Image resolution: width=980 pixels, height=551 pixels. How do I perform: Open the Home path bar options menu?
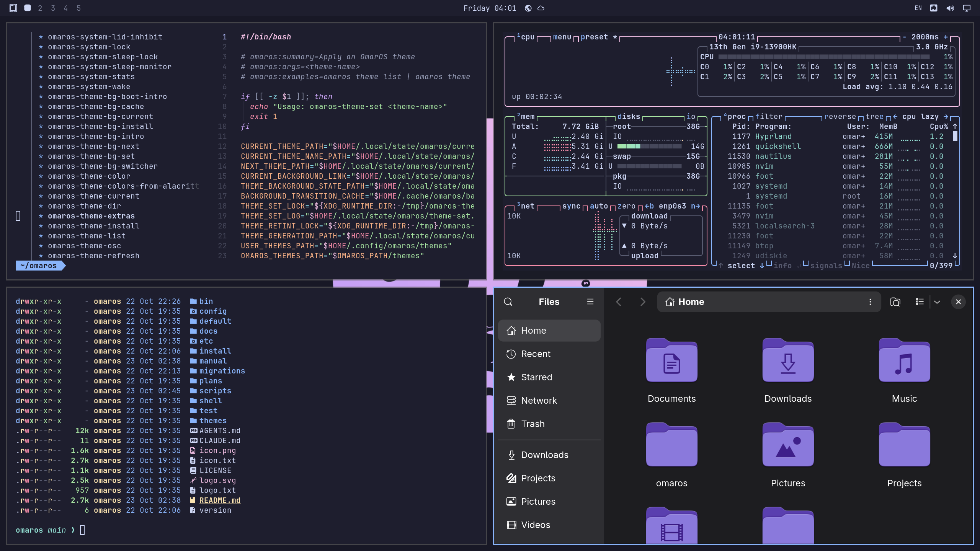(x=870, y=302)
